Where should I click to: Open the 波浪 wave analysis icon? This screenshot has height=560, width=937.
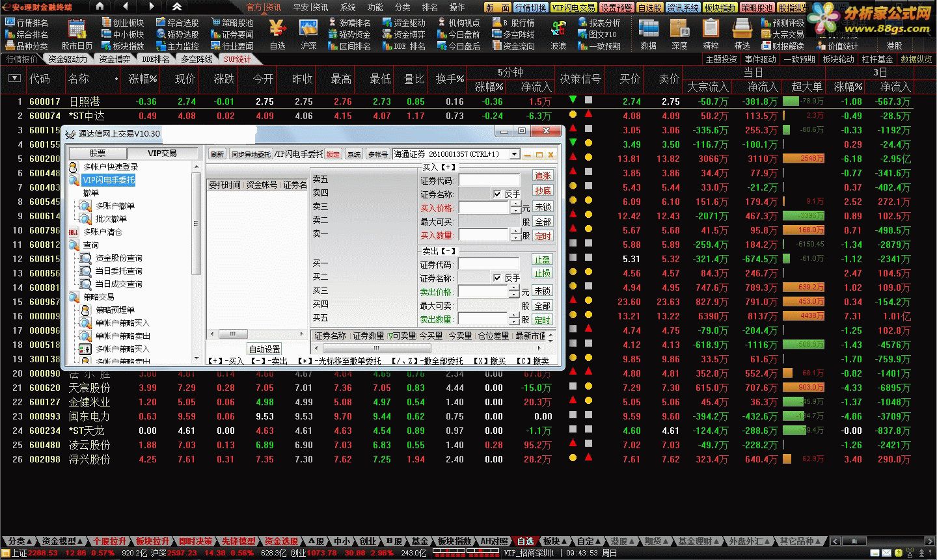(558, 34)
